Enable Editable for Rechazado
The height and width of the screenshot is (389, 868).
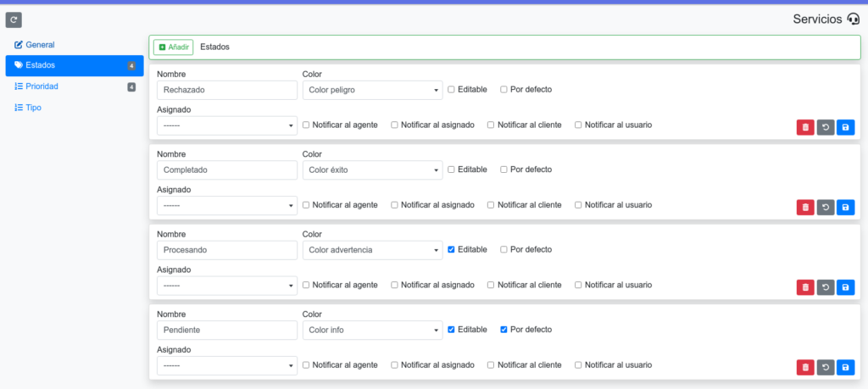pos(451,90)
